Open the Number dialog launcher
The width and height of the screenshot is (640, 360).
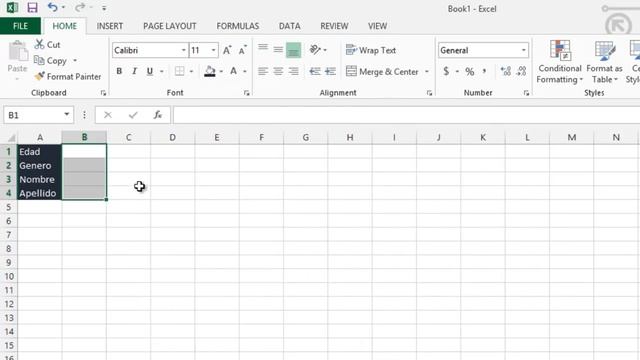527,93
